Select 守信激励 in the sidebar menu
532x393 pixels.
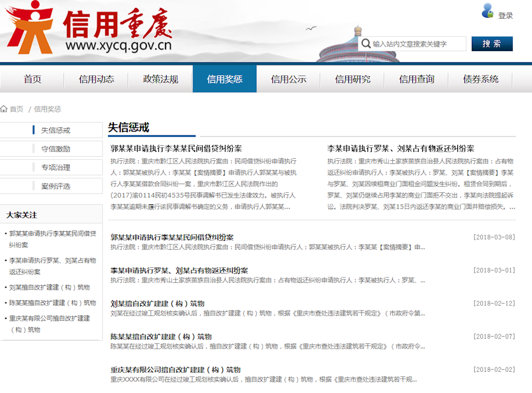pyautogui.click(x=51, y=149)
